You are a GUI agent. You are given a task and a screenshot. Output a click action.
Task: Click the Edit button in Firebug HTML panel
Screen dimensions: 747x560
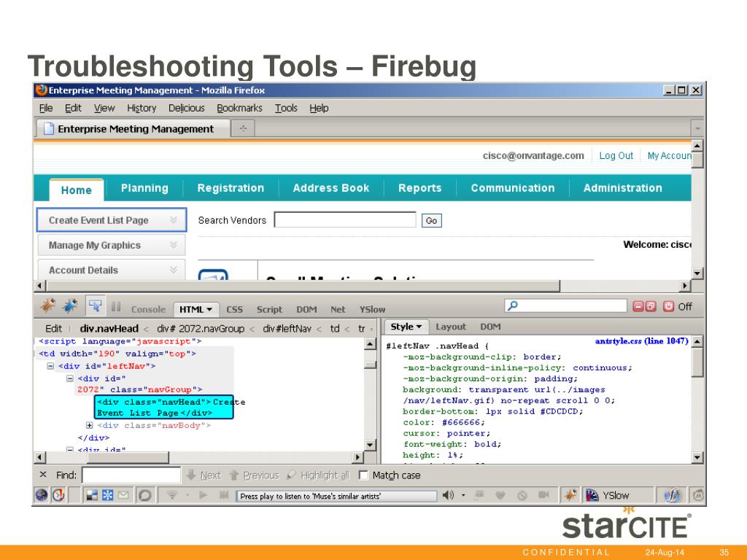53,329
